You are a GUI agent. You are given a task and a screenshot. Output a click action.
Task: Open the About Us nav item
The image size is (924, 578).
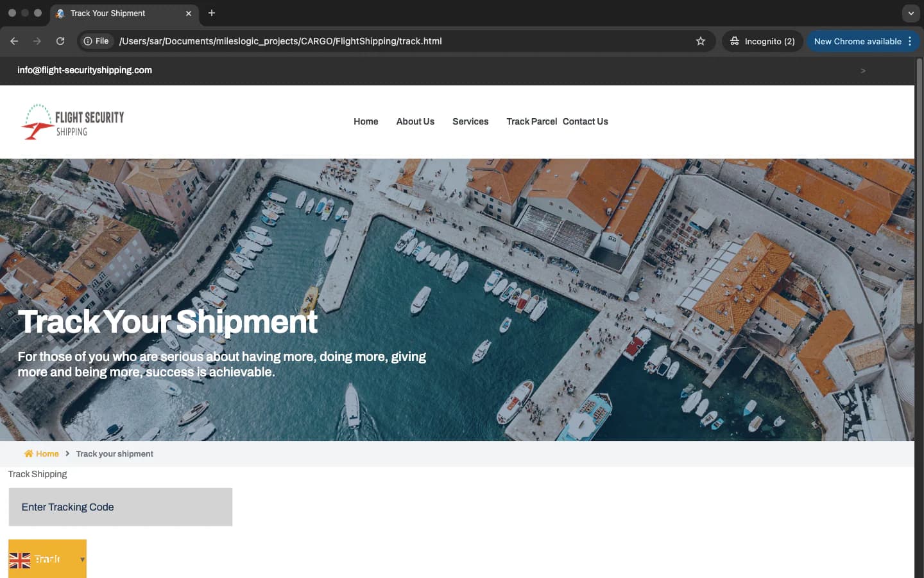[415, 121]
